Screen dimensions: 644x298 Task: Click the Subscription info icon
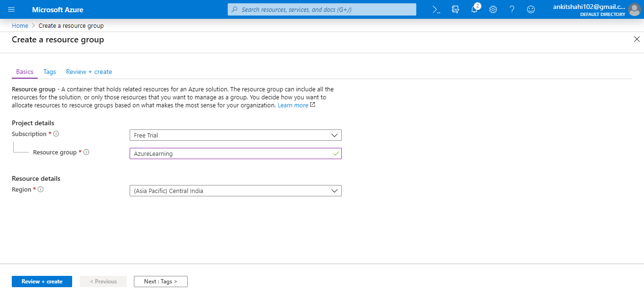56,134
